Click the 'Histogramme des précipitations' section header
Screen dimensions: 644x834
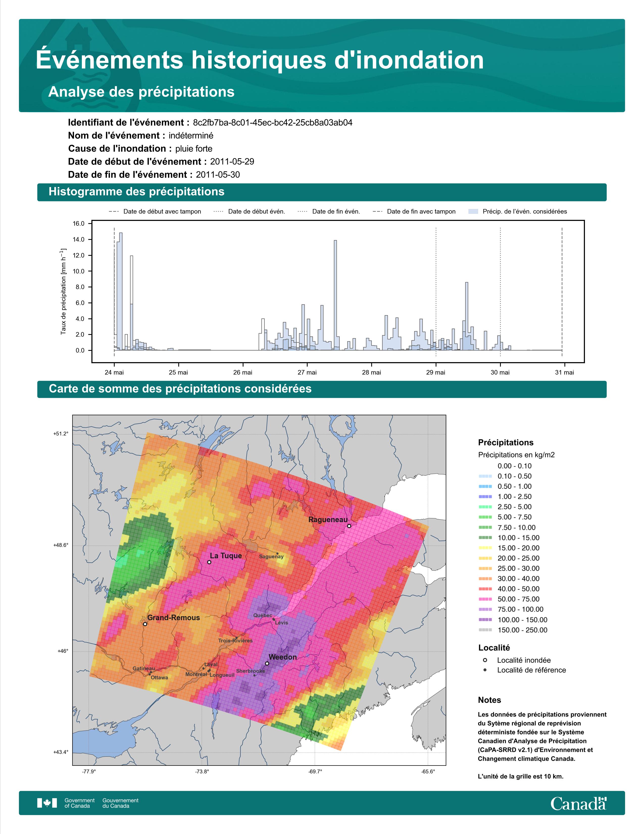(x=321, y=192)
